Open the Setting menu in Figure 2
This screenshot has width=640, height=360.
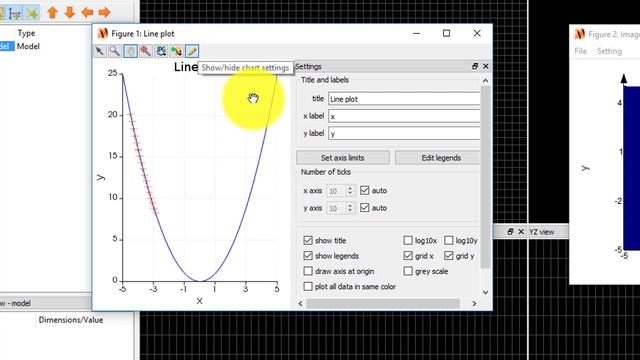pyautogui.click(x=609, y=51)
